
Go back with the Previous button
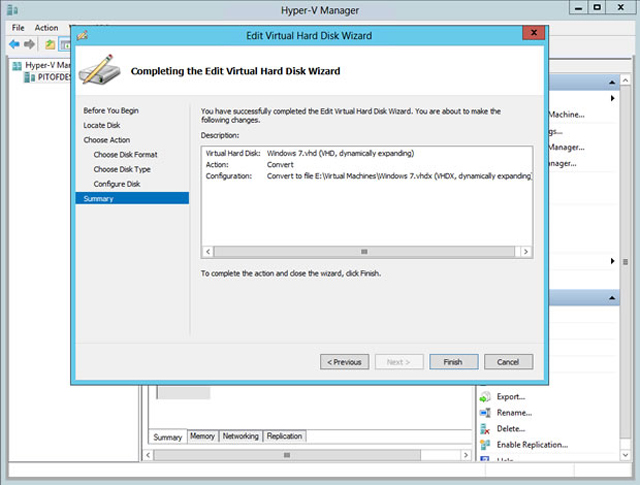(x=344, y=362)
